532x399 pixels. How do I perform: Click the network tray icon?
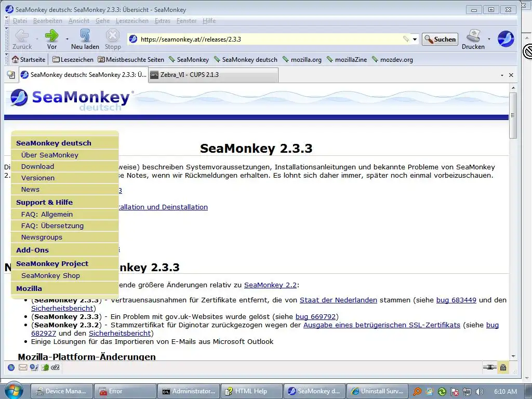(467, 392)
